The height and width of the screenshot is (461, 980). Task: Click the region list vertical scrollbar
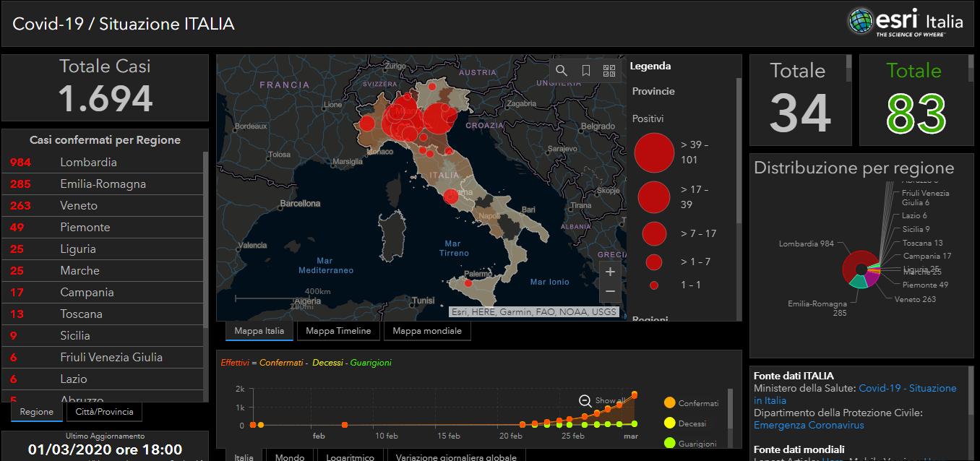point(206,238)
